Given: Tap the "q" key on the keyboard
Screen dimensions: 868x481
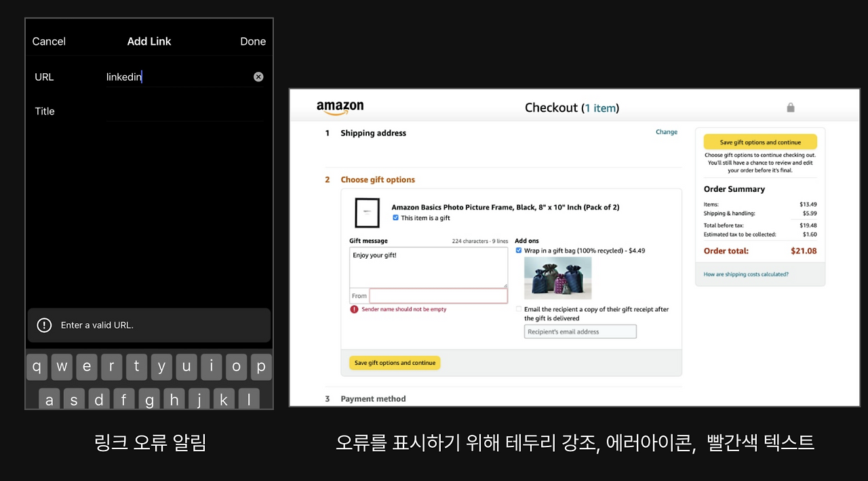Looking at the screenshot, I should (x=37, y=367).
